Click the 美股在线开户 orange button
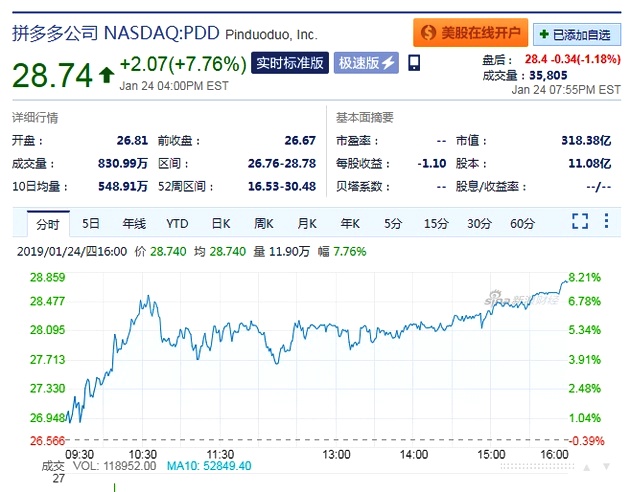 (470, 33)
